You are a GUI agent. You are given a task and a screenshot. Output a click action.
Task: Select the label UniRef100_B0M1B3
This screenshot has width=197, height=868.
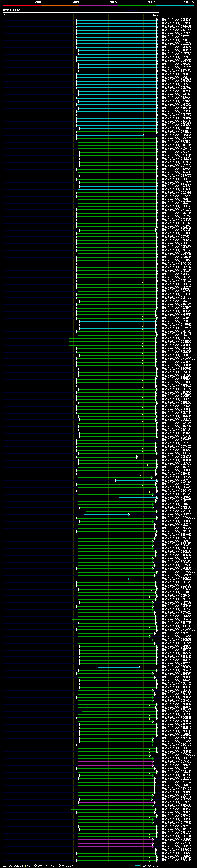click(x=176, y=531)
